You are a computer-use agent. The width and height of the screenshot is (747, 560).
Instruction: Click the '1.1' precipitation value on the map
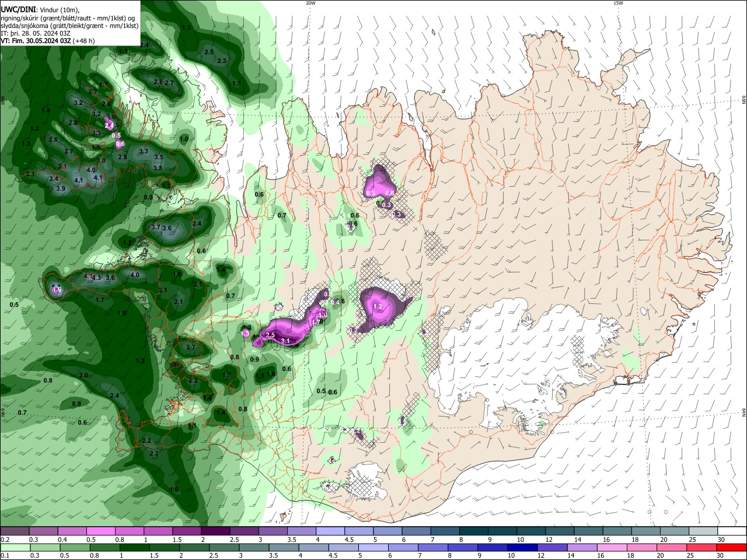[192, 426]
